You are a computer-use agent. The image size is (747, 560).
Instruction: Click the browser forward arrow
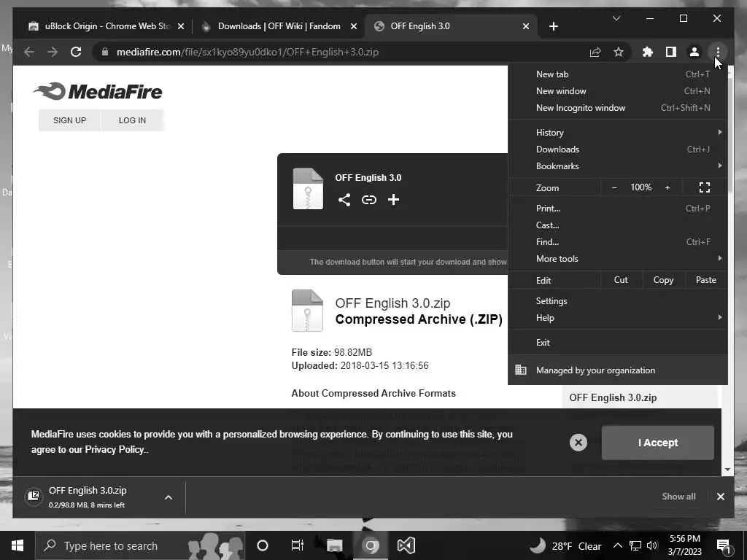click(x=53, y=52)
